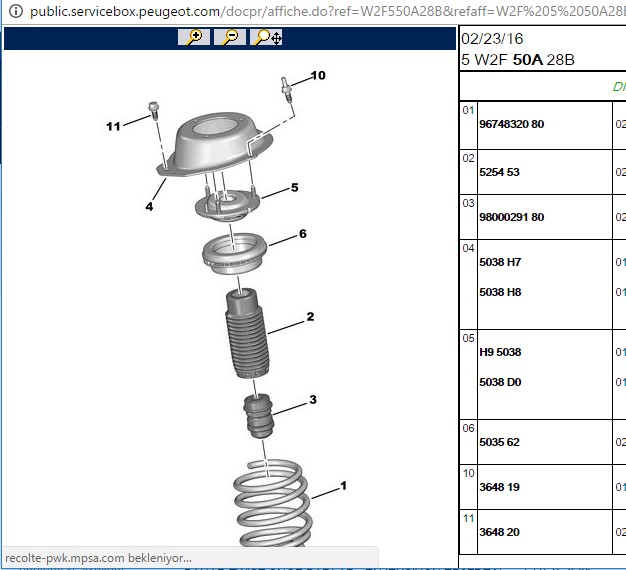Select diagram callout number 5

[295, 187]
